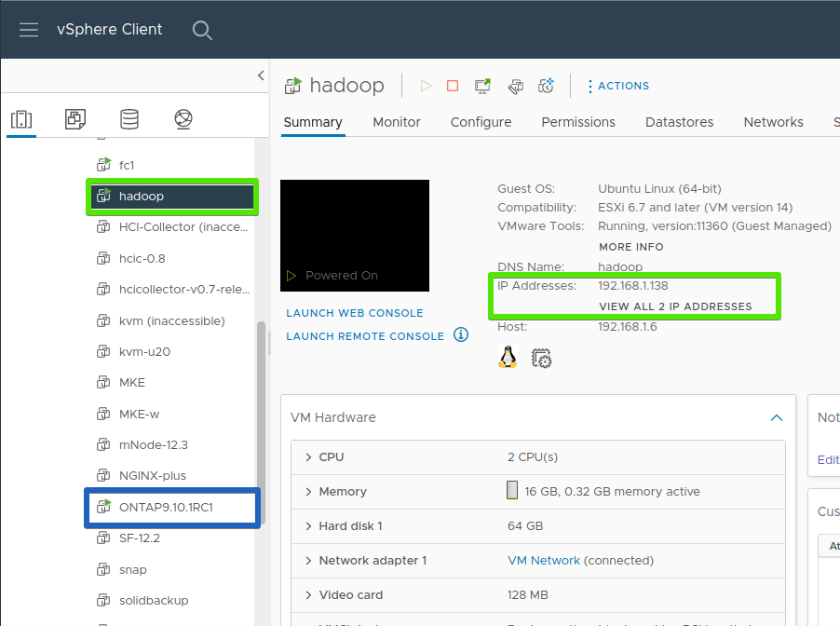Click the green Power On icon

coord(426,86)
